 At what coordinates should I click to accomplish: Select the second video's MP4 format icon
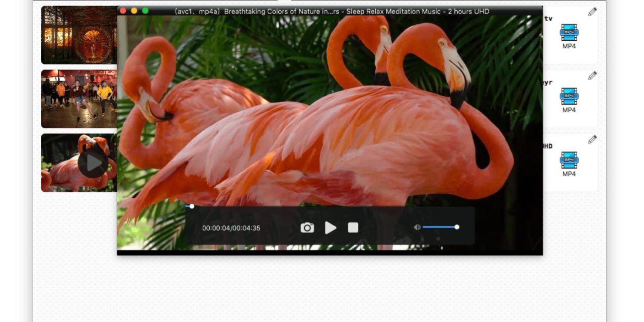[x=569, y=96]
